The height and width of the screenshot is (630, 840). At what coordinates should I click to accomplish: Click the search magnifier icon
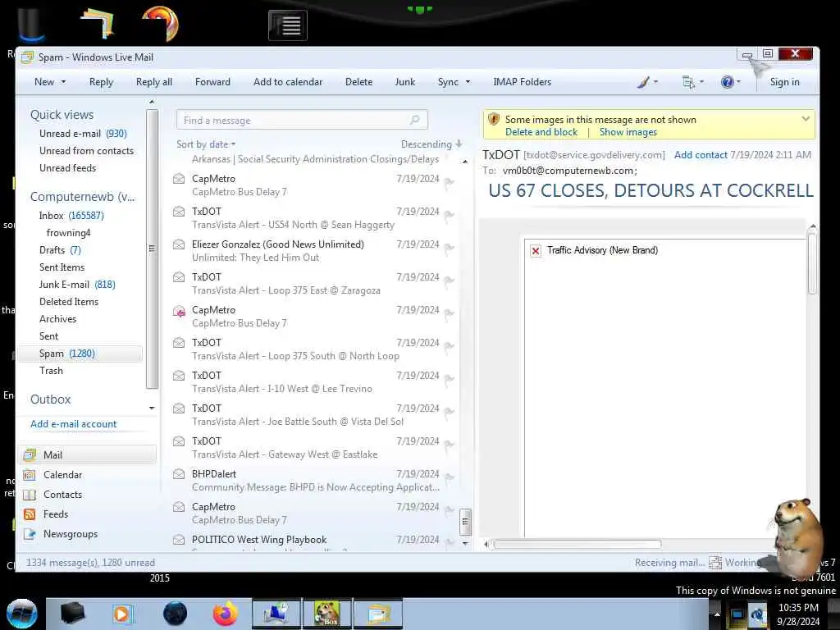(414, 120)
